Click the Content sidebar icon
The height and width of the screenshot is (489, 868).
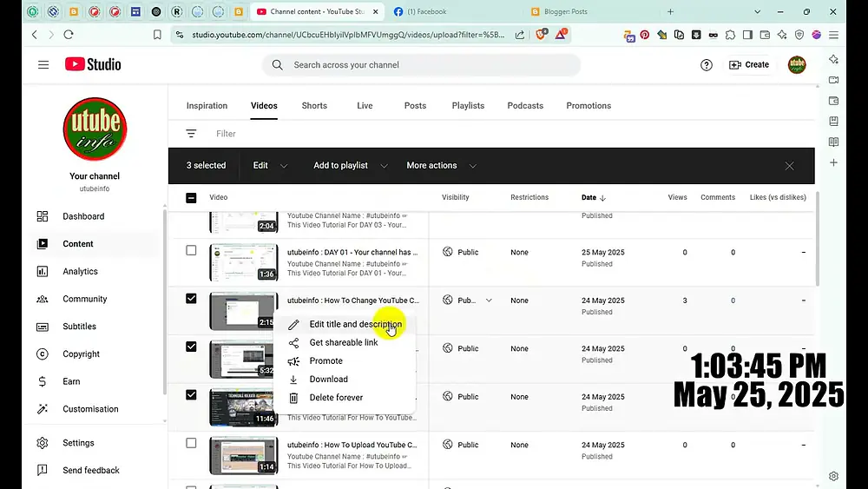[x=42, y=244]
